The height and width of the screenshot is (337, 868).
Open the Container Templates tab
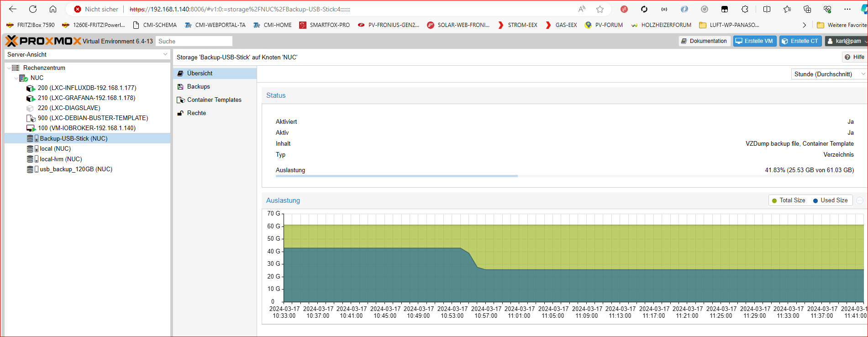[215, 100]
